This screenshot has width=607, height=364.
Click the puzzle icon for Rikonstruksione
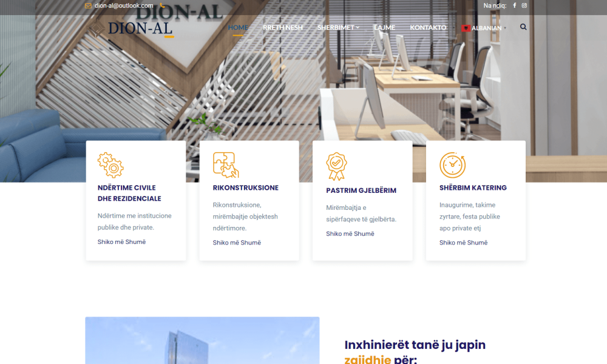click(x=226, y=165)
